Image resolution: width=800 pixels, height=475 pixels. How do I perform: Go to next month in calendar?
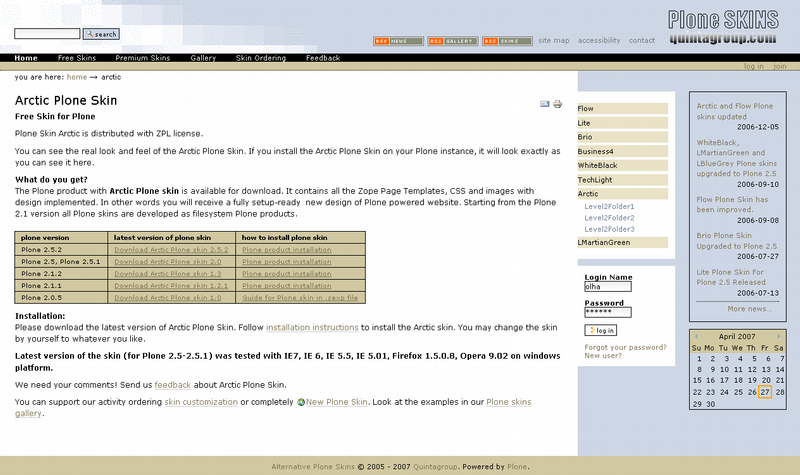[x=779, y=336]
